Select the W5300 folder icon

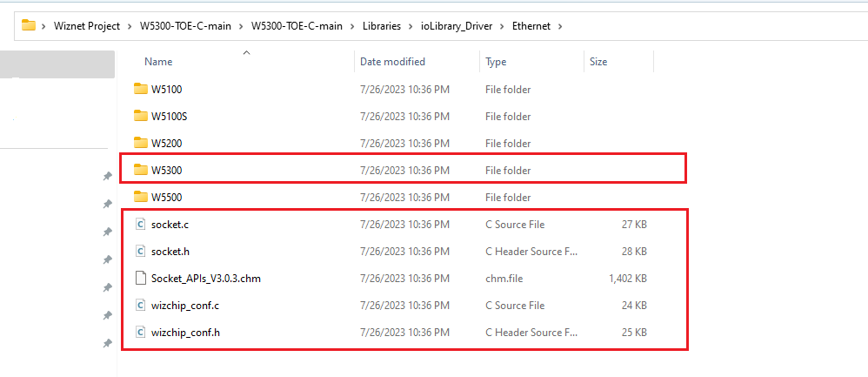point(141,170)
